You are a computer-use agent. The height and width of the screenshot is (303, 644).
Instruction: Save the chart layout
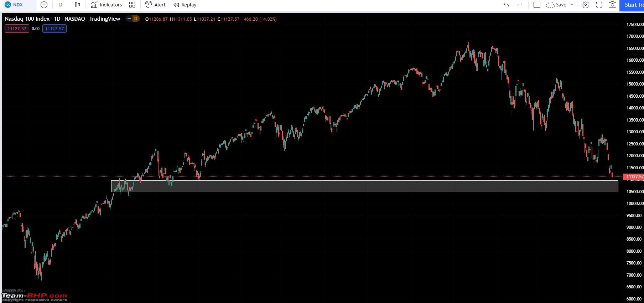(556, 5)
